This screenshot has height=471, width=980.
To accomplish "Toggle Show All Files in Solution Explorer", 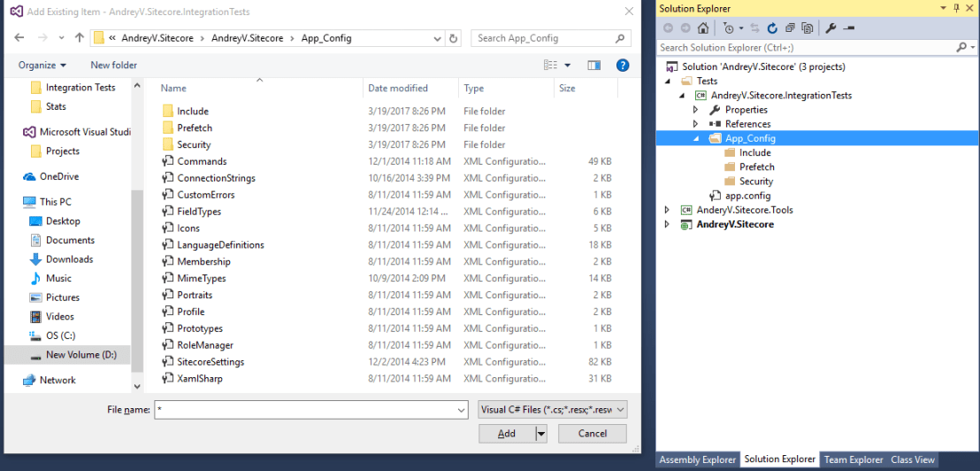I will 808,27.
